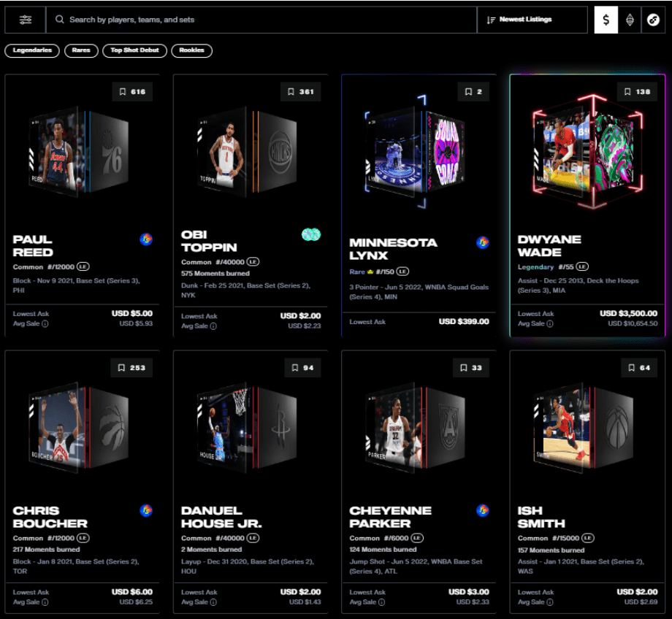Image resolution: width=672 pixels, height=619 pixels.
Task: Show Avg Sale info for Obi Toppin
Action: point(213,326)
